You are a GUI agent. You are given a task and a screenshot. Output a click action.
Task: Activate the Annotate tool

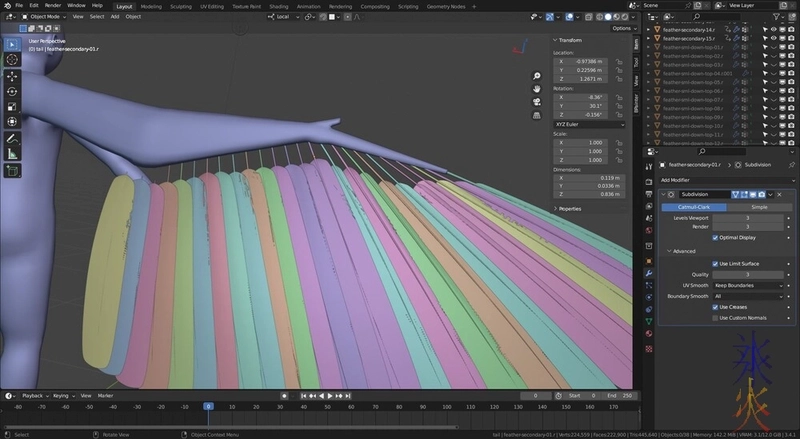click(12, 138)
